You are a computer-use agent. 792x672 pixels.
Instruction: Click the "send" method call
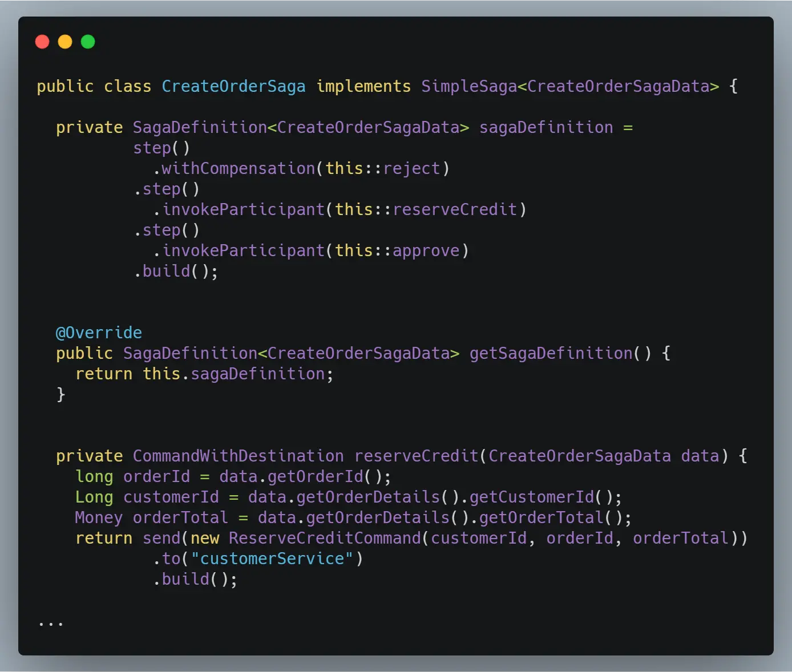pyautogui.click(x=161, y=538)
